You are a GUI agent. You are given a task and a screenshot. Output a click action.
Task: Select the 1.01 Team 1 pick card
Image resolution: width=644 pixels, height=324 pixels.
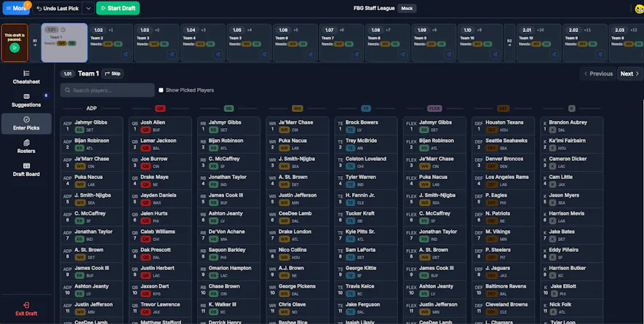click(x=65, y=43)
